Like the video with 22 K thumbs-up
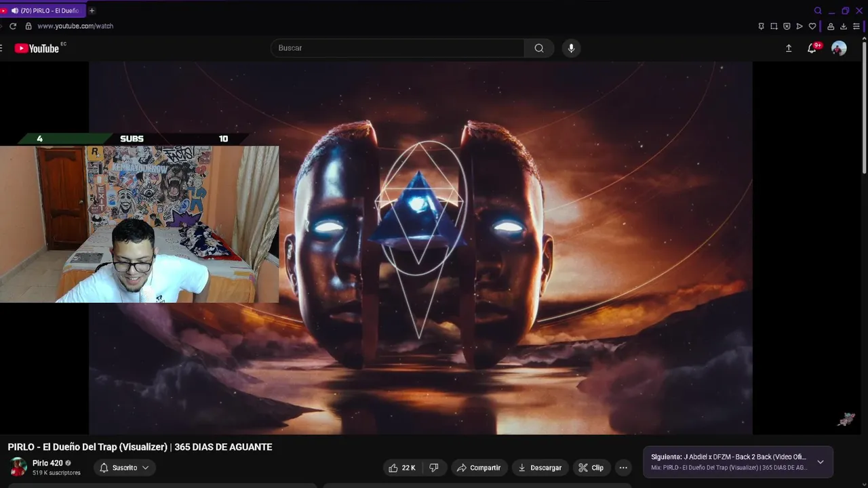Image resolution: width=868 pixels, height=488 pixels. click(402, 468)
